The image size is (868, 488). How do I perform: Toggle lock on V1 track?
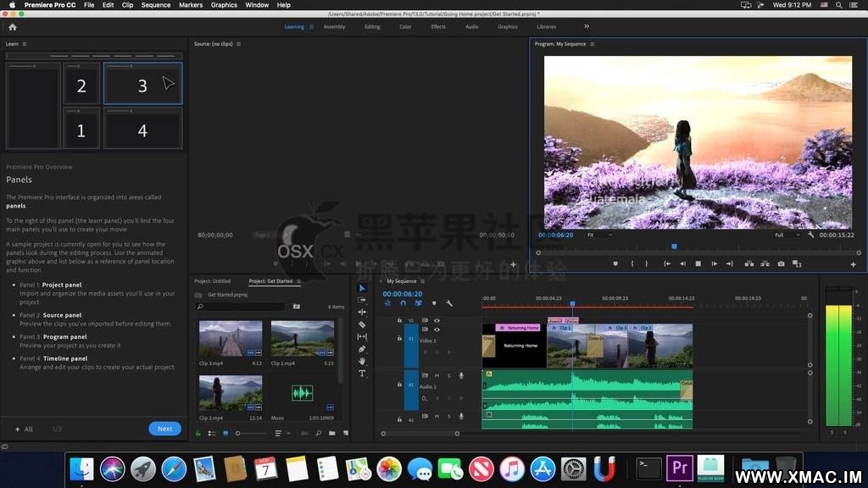point(399,338)
